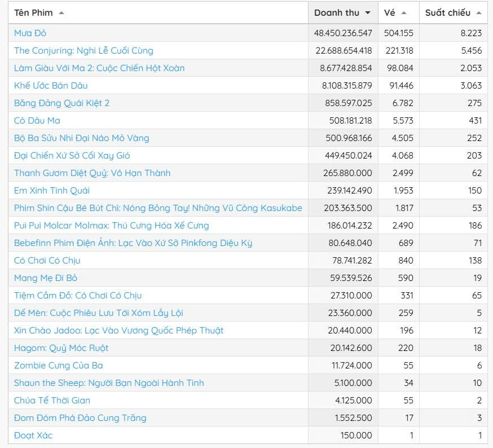
Task: Select the Em Xinh Tinh Quái link
Action: [x=52, y=191]
